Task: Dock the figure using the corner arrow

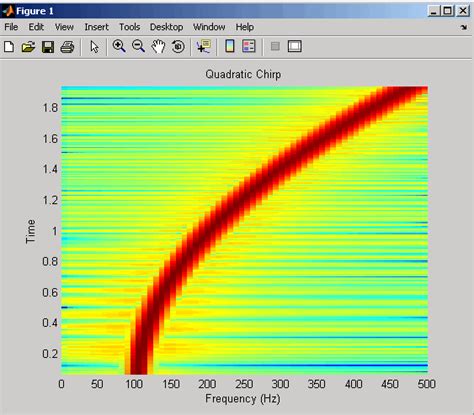Action: (464, 27)
